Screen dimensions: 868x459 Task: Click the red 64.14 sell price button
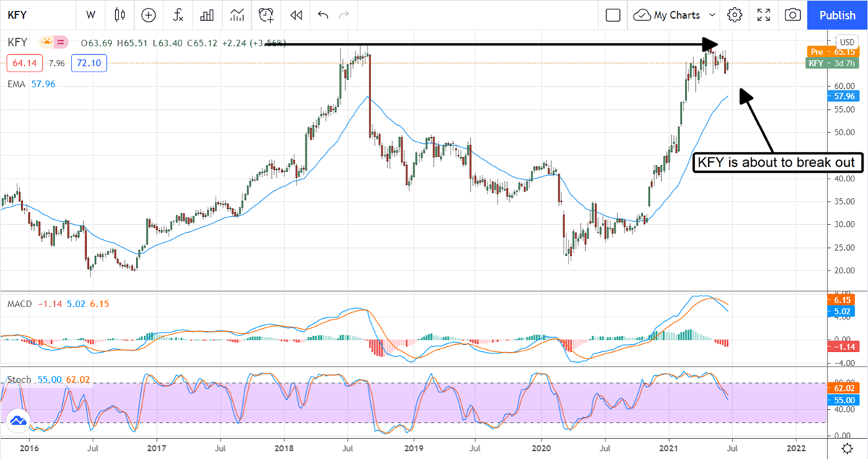tap(25, 63)
